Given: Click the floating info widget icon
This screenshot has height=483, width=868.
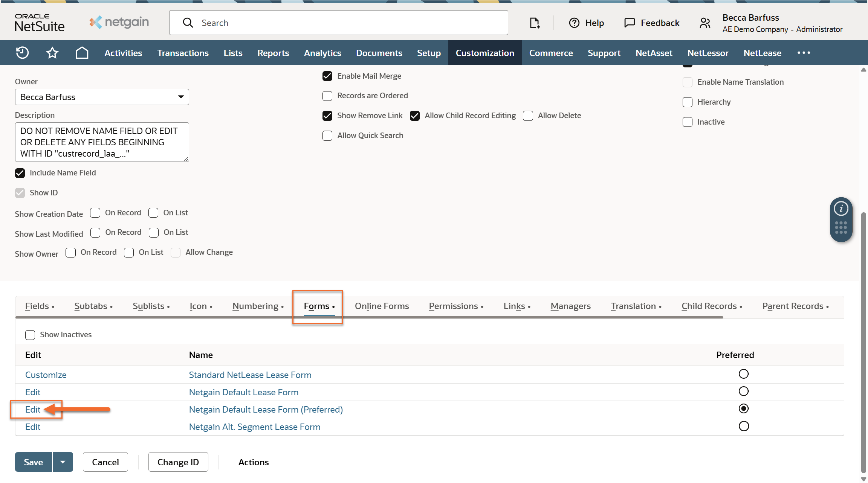Looking at the screenshot, I should coord(841,209).
